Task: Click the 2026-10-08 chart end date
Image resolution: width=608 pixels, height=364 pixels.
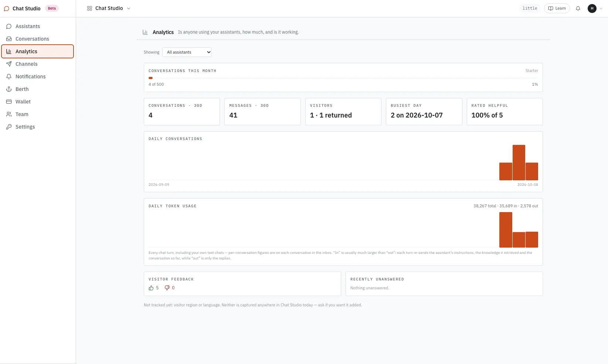Action: coord(528,184)
